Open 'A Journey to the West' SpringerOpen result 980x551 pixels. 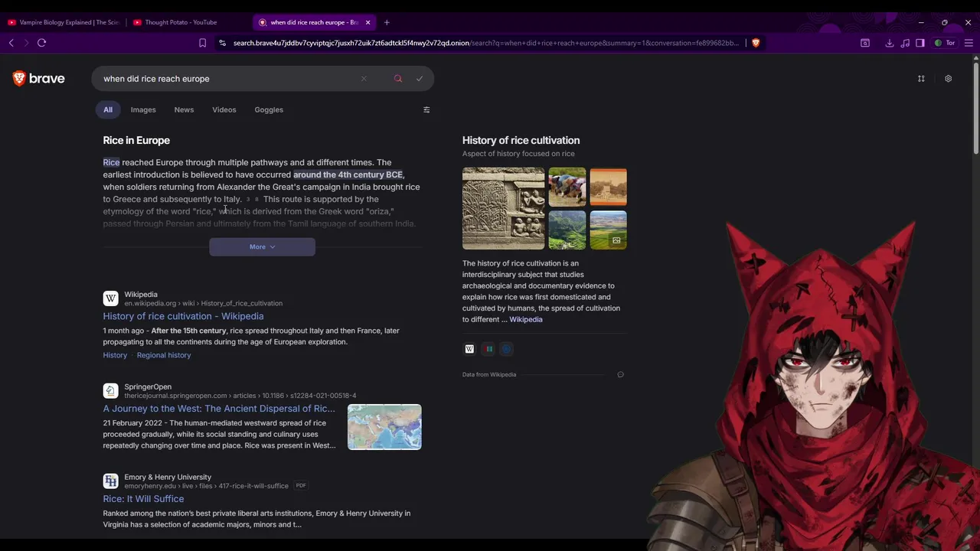pos(219,409)
